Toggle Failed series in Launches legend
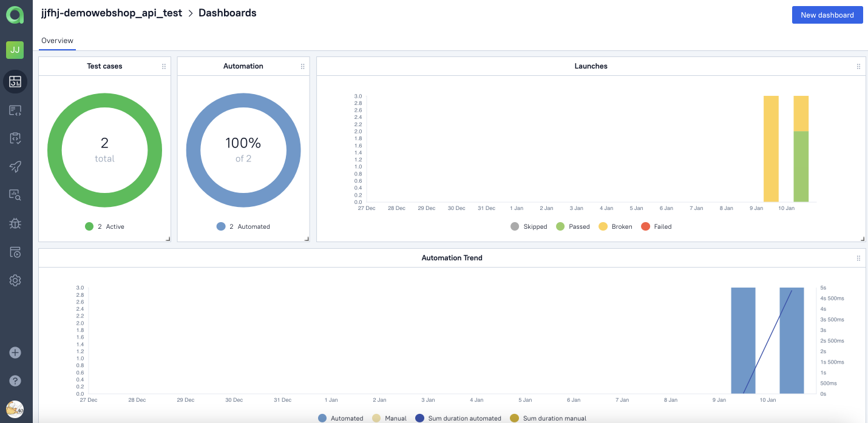This screenshot has height=423, width=868. 656,226
